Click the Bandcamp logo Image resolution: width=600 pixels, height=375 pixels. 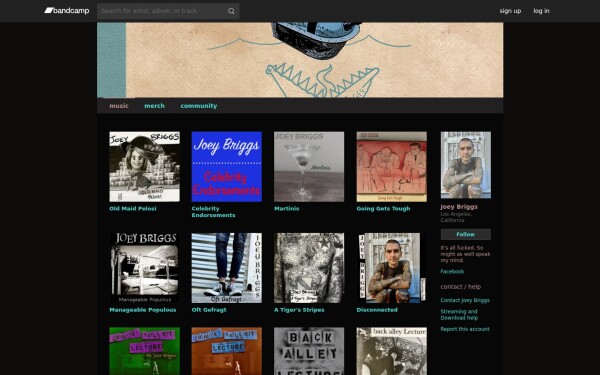67,11
